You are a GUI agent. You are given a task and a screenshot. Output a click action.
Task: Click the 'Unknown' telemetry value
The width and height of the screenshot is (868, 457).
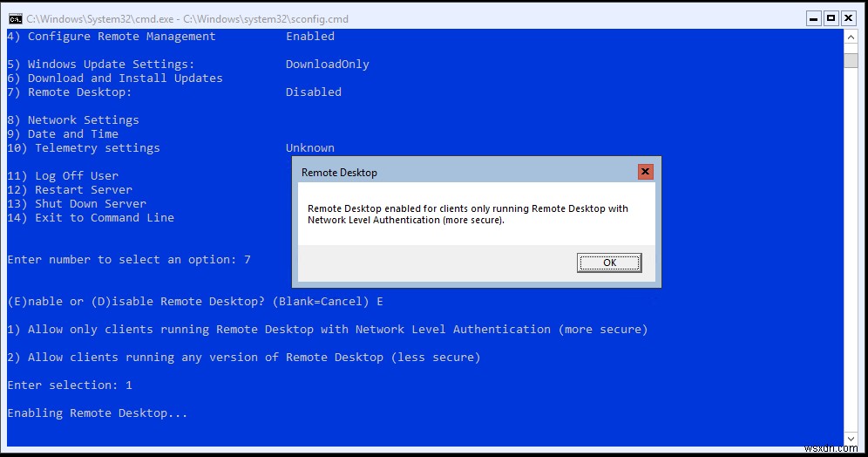tap(310, 148)
